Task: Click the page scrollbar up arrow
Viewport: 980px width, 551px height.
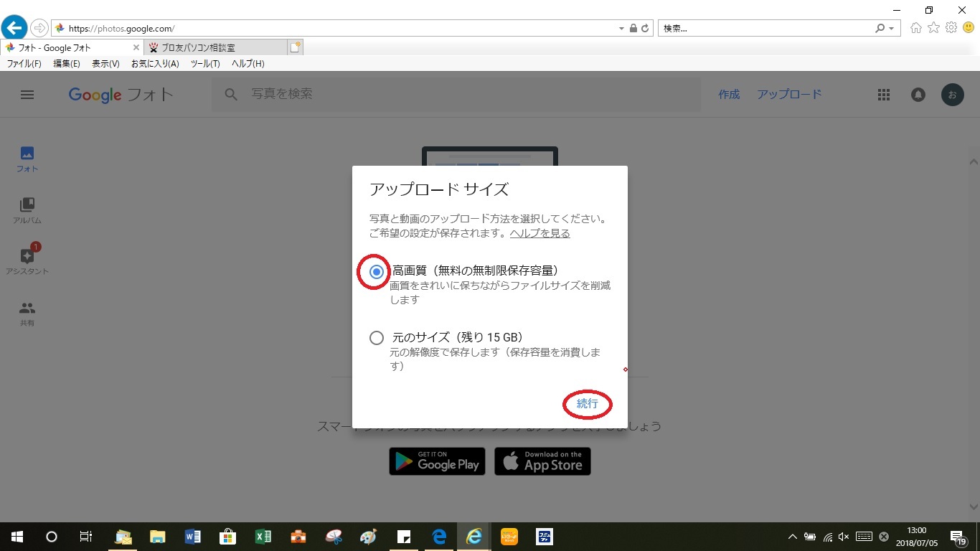Action: point(974,162)
